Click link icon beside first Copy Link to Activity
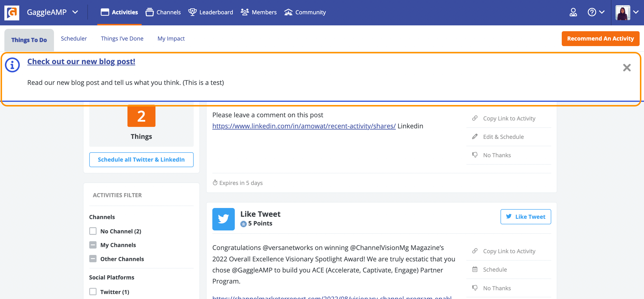The width and height of the screenshot is (644, 299). (x=475, y=118)
